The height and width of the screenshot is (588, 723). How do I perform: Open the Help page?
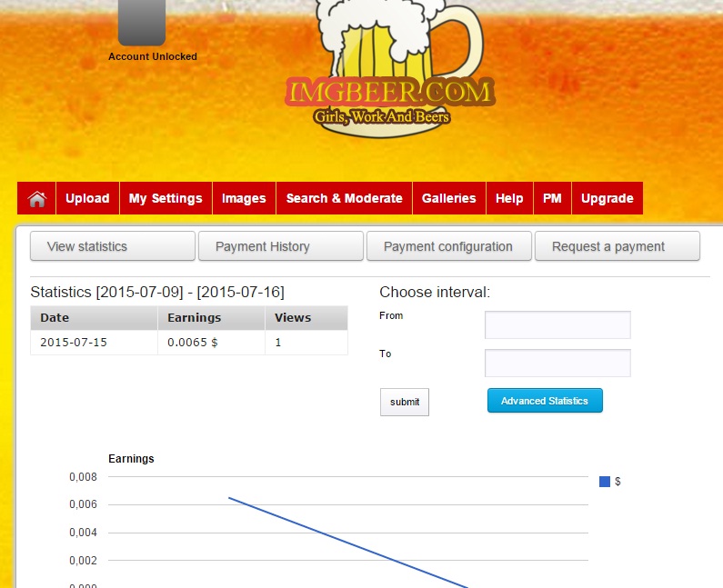click(509, 199)
